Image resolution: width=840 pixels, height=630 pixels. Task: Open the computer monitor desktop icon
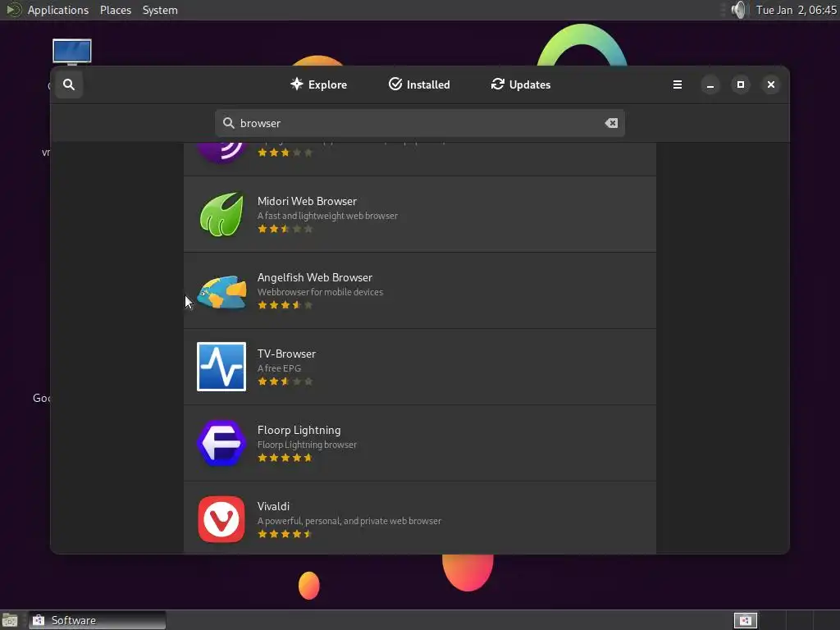tap(72, 52)
